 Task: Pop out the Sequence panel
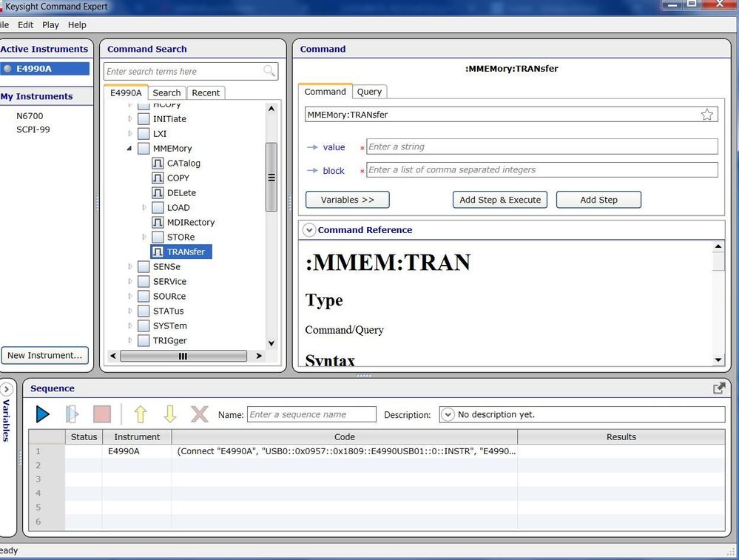click(x=719, y=388)
